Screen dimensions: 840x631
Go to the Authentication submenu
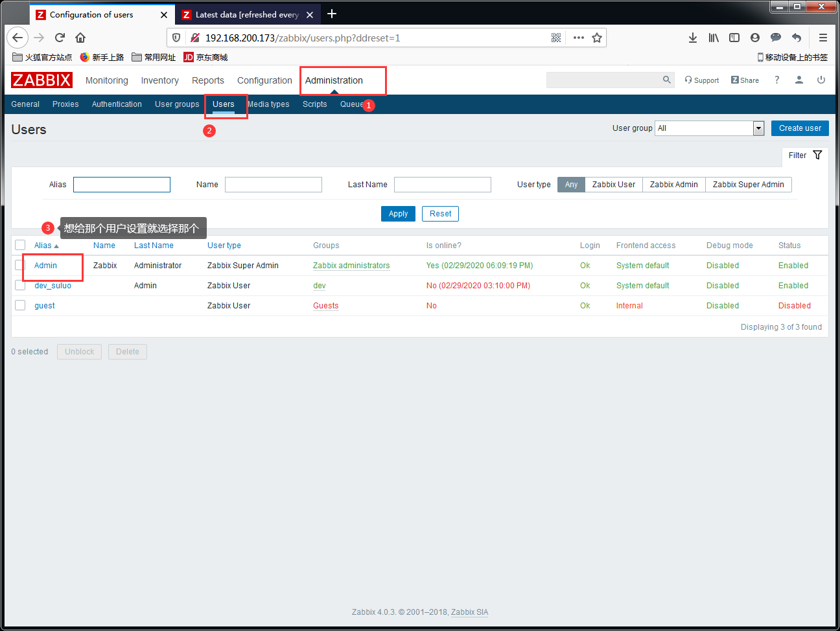tap(117, 104)
